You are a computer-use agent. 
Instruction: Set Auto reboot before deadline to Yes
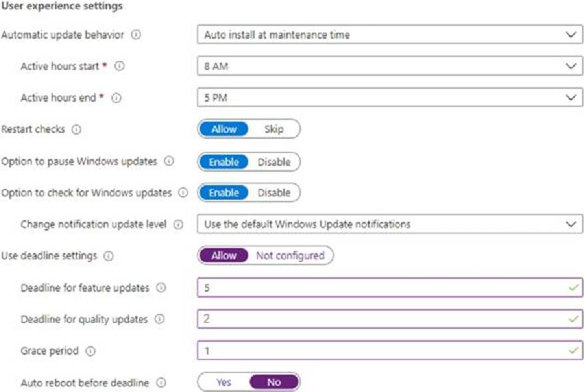pyautogui.click(x=223, y=382)
